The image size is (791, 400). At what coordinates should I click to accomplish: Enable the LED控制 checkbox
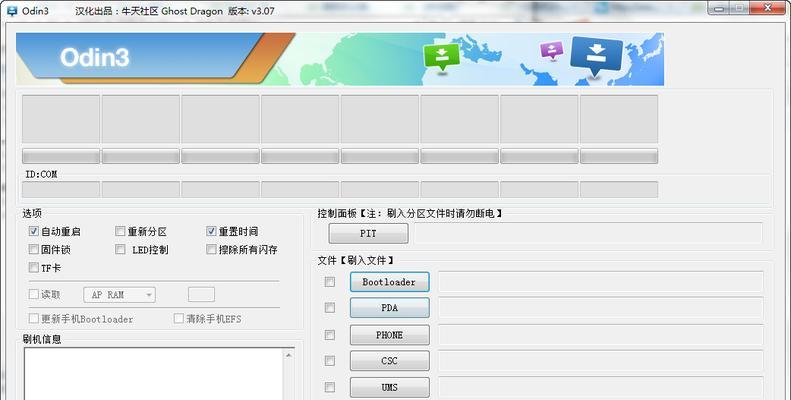coord(120,249)
